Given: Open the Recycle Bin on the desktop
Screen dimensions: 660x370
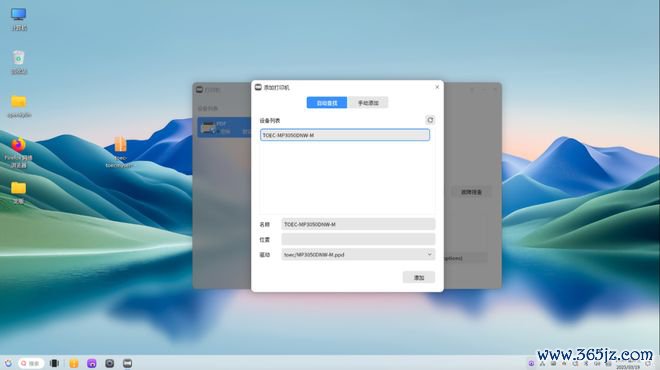Looking at the screenshot, I should point(19,62).
